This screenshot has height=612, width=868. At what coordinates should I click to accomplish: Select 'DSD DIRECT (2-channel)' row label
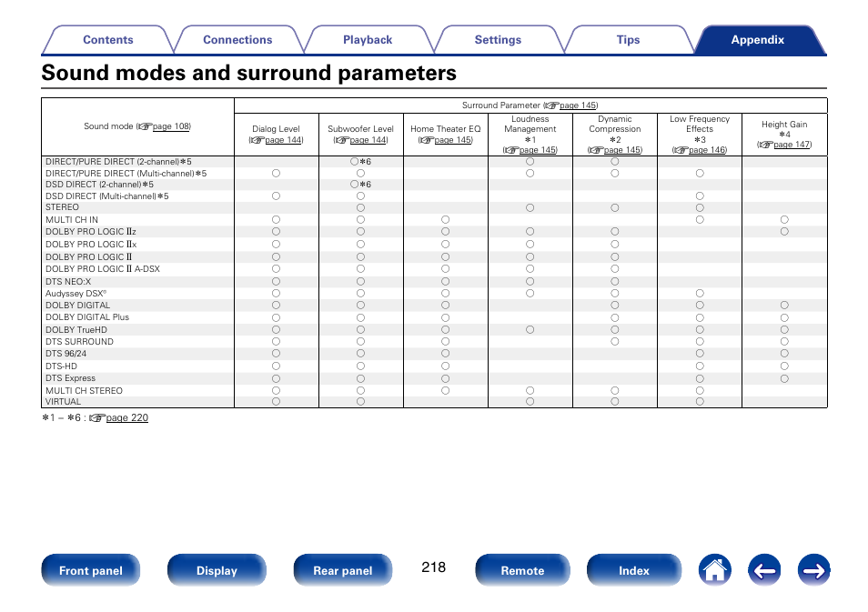click(x=100, y=185)
